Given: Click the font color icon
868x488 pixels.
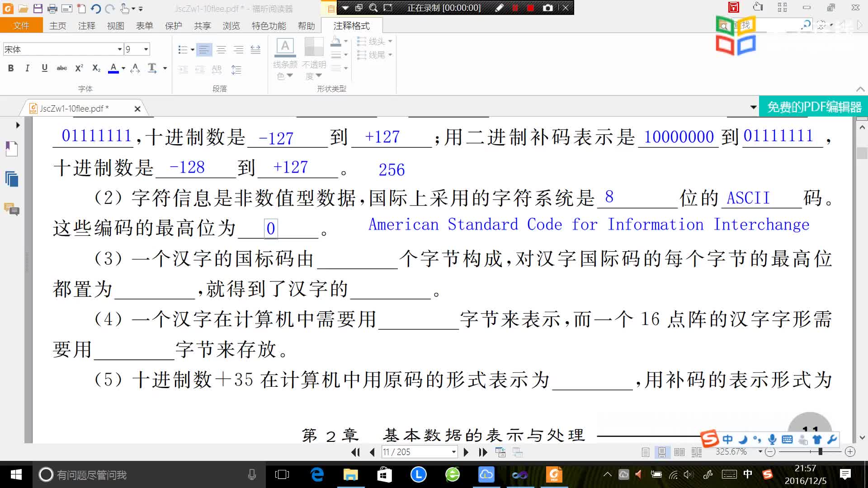Looking at the screenshot, I should [x=113, y=68].
